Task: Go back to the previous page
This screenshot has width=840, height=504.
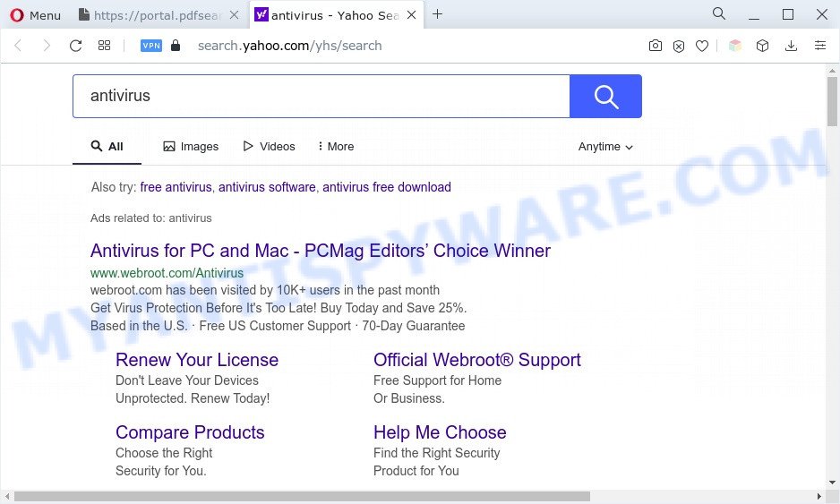Action: pos(18,46)
